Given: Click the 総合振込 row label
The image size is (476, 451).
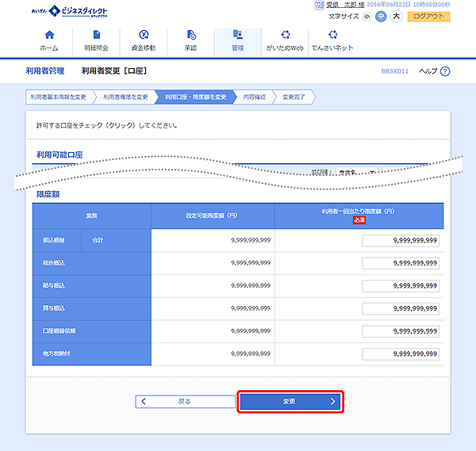Looking at the screenshot, I should pos(54,263).
